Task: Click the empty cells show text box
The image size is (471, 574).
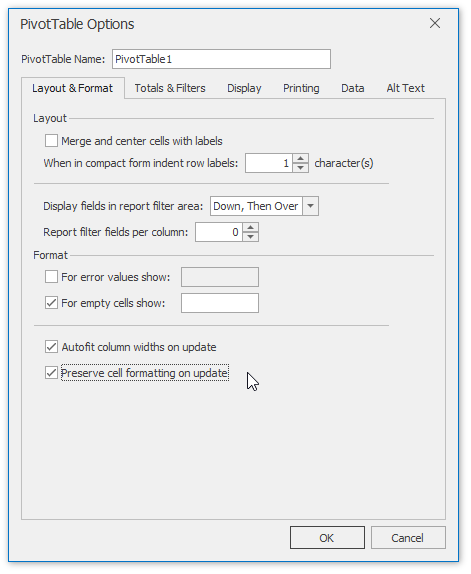Action: pyautogui.click(x=220, y=303)
